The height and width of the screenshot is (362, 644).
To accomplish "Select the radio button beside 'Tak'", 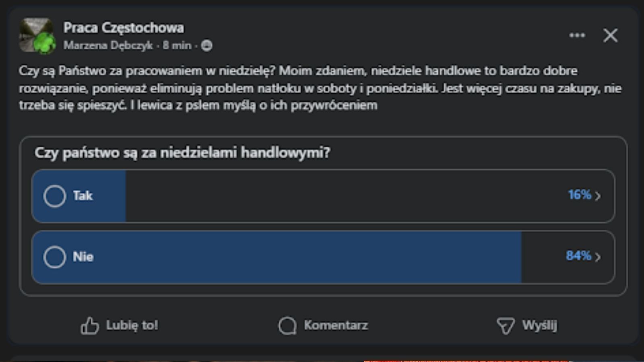I will point(54,196).
